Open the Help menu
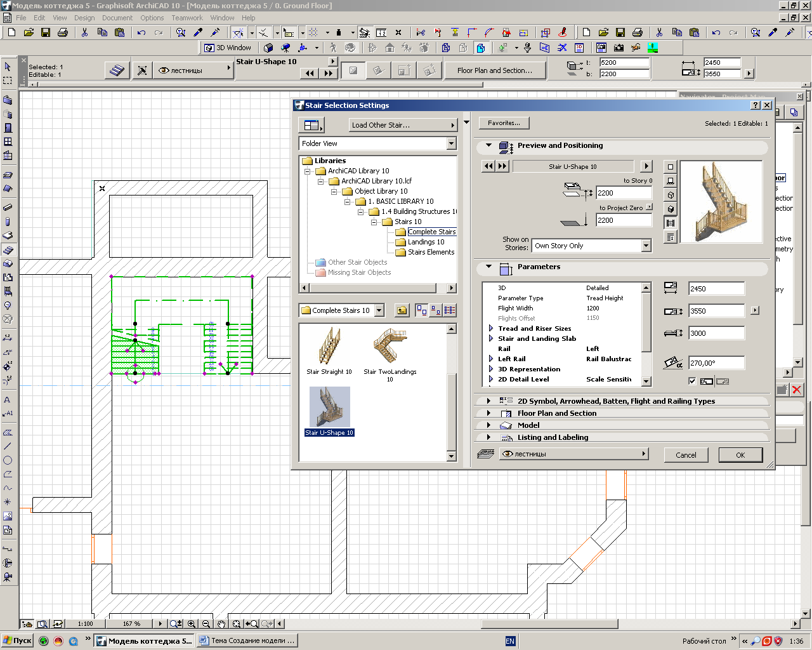 (249, 18)
